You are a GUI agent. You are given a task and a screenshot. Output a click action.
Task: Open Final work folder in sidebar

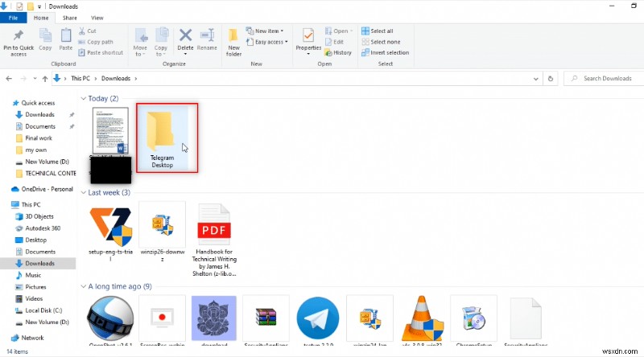(x=38, y=138)
